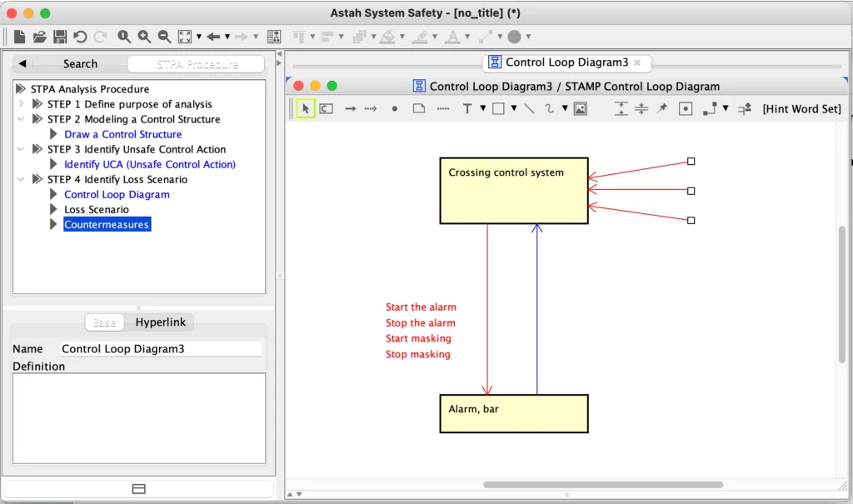Select the Stop masking label
The image size is (853, 504).
tap(418, 354)
